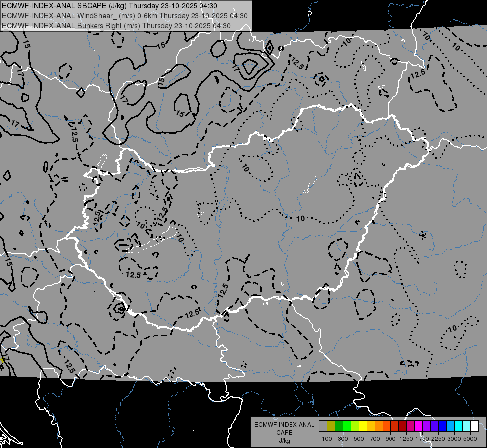Click the '700' legend tick label
The width and height of the screenshot is (487, 448).
tap(375, 439)
